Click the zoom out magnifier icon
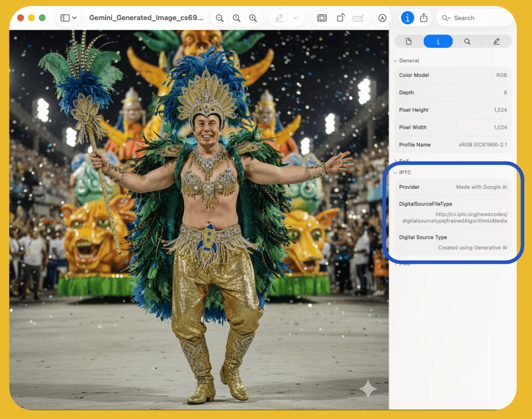 click(220, 18)
